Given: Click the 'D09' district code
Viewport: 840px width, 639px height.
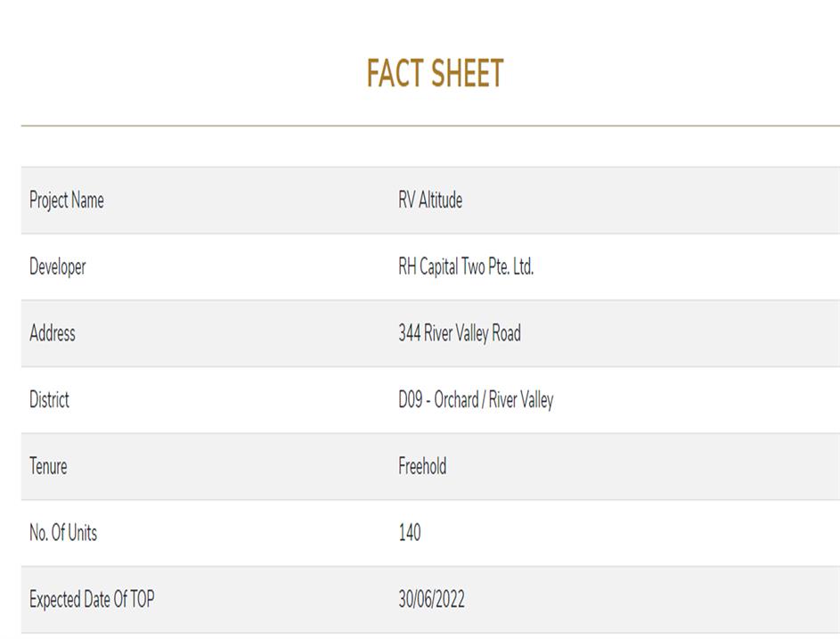Looking at the screenshot, I should pos(409,400).
